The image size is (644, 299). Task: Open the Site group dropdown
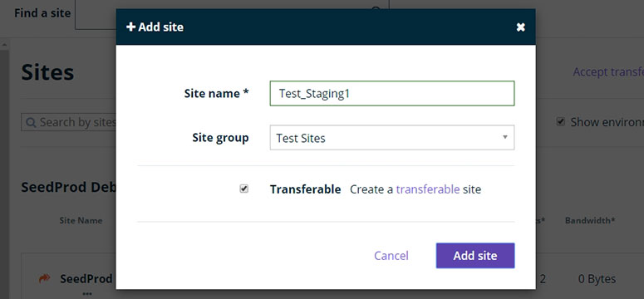[x=392, y=138]
